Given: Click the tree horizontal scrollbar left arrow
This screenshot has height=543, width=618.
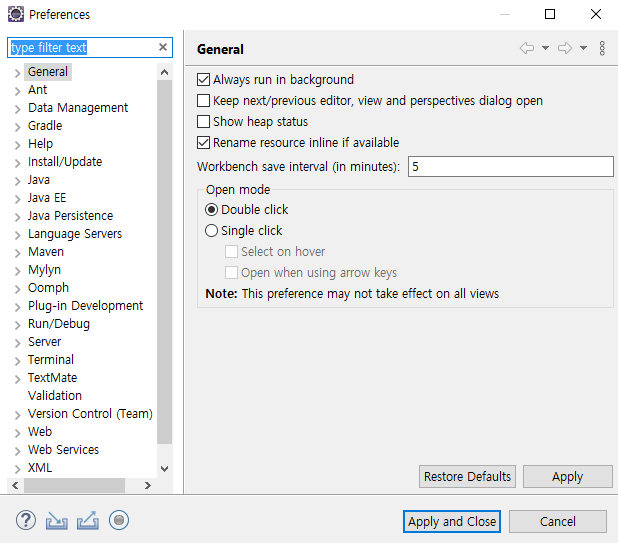Looking at the screenshot, I should click(x=15, y=485).
